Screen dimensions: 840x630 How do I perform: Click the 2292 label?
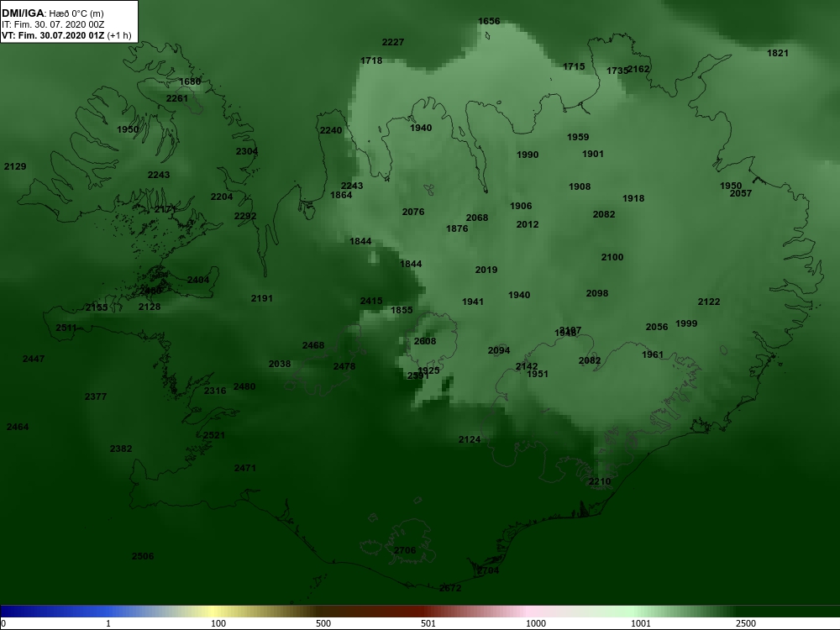point(244,217)
